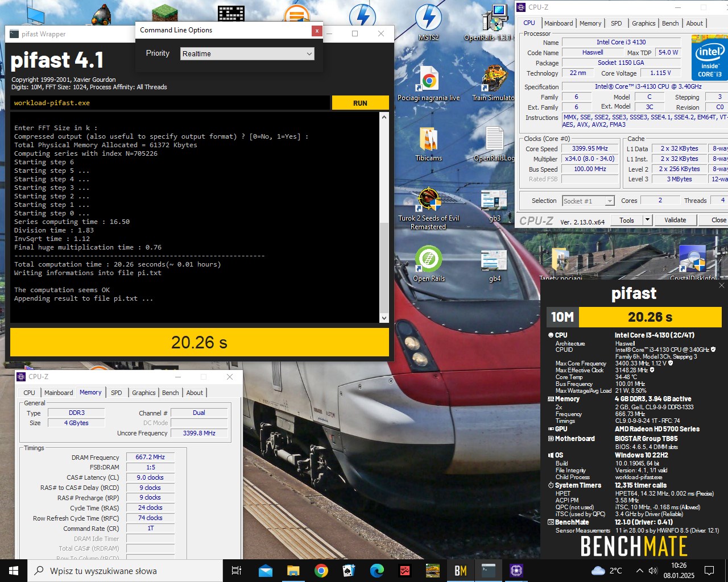Open the Socket #1 selection dropdown in CPU-Z

point(588,201)
